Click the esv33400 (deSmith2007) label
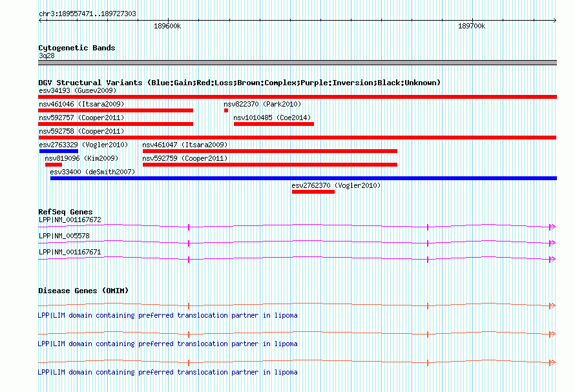This screenshot has width=575, height=392. coord(92,172)
